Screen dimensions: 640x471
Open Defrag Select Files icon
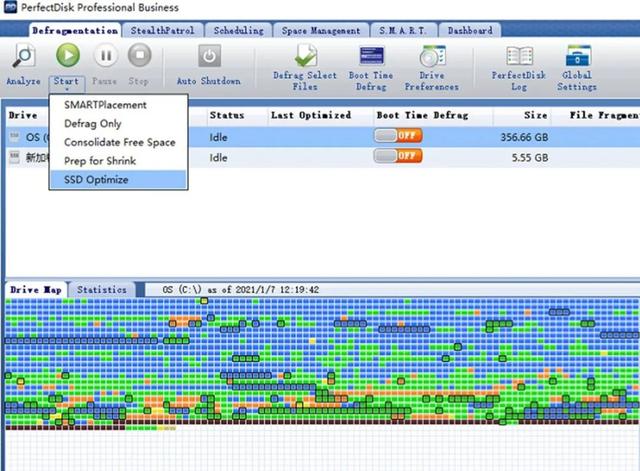306,56
